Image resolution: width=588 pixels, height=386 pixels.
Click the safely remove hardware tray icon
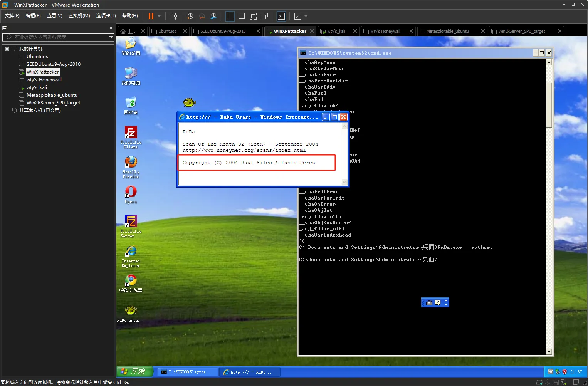(x=558, y=372)
